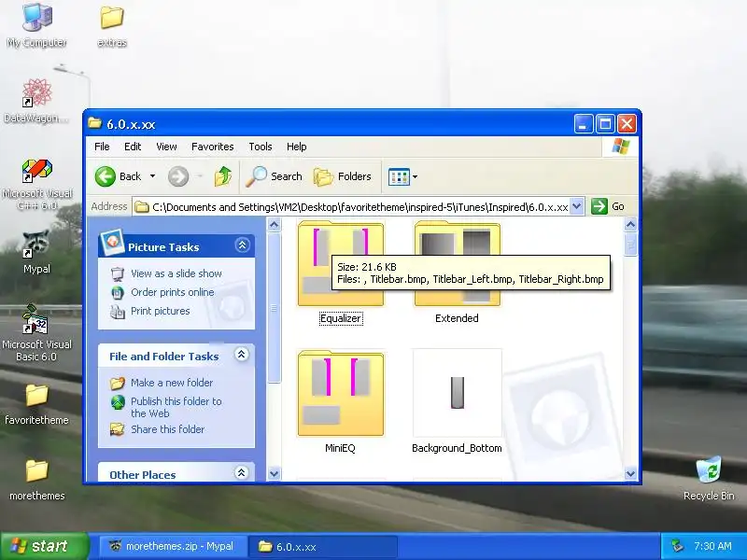Viewport: 747px width, 560px height.
Task: Click scroll down arrow of file list
Action: click(x=630, y=474)
